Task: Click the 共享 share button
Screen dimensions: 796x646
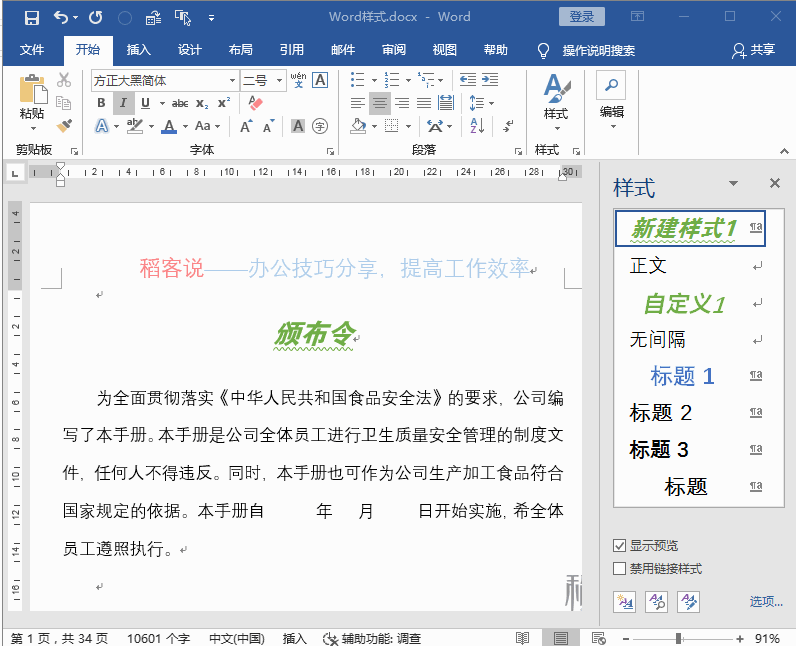Action: (754, 50)
